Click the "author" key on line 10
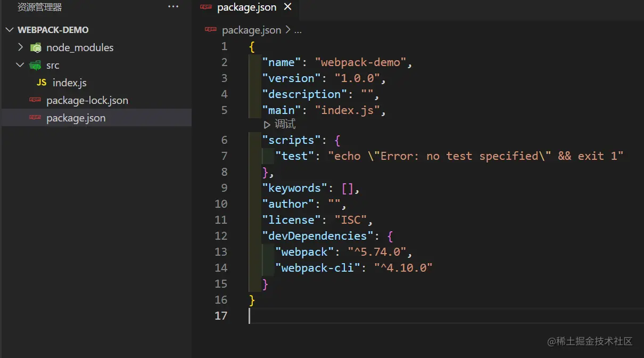The image size is (644, 358). point(288,204)
